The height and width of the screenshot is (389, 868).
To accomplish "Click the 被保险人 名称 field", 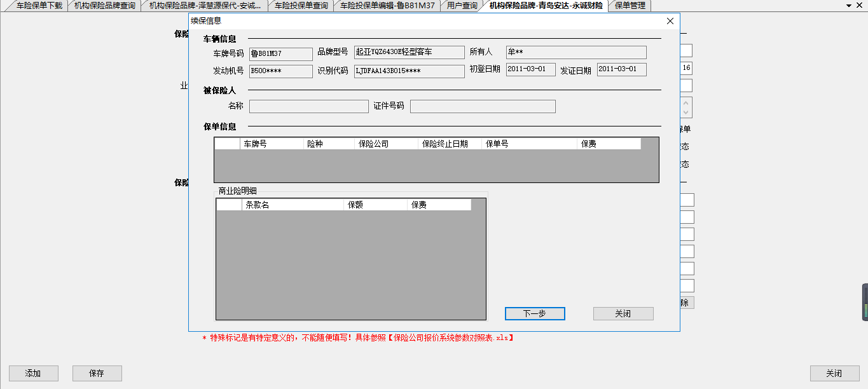I will click(x=309, y=106).
